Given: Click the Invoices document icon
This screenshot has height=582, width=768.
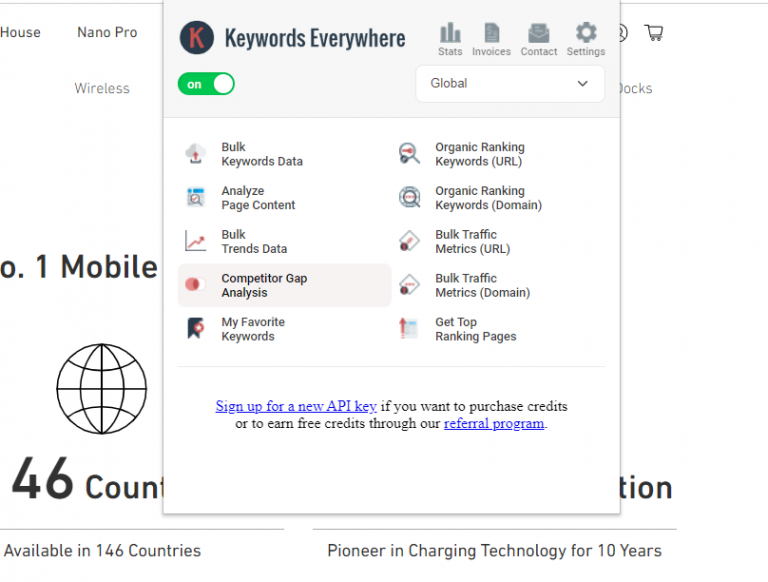Looking at the screenshot, I should [491, 34].
